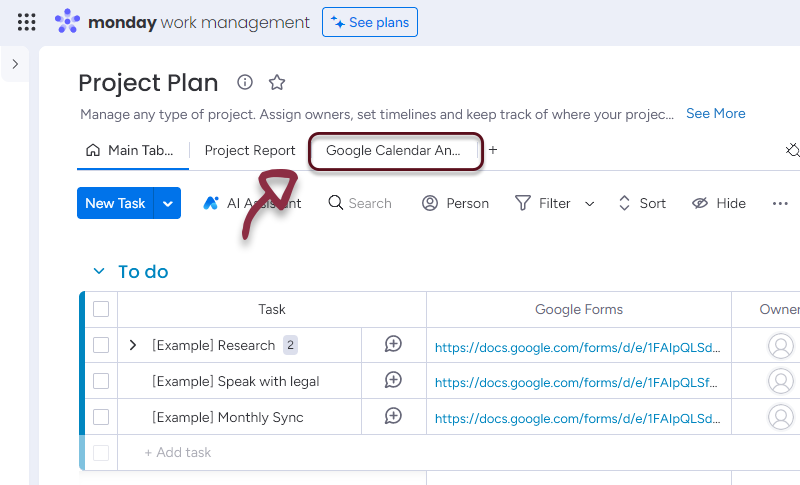Open the AI Assistant

coord(252,203)
